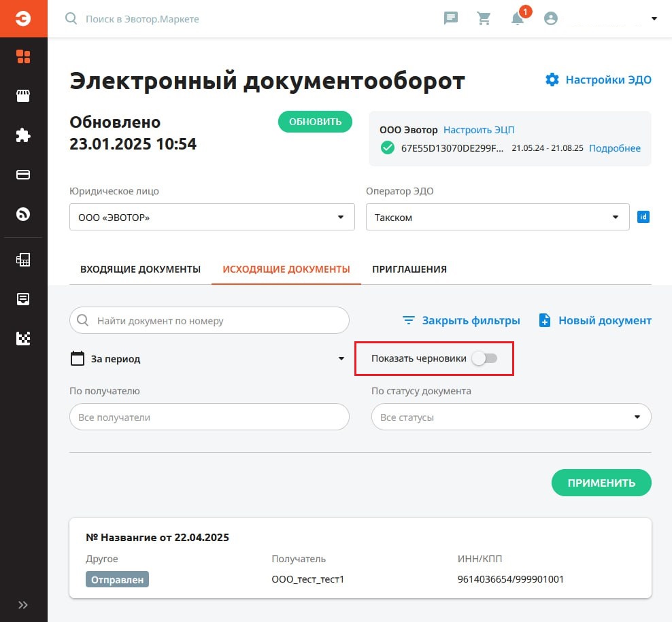Open the dashboard tiles icon in sidebar

tap(23, 56)
